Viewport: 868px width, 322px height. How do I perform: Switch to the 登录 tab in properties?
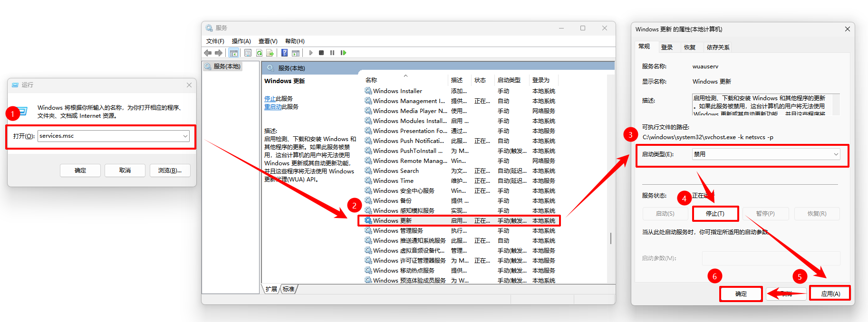[x=667, y=47]
